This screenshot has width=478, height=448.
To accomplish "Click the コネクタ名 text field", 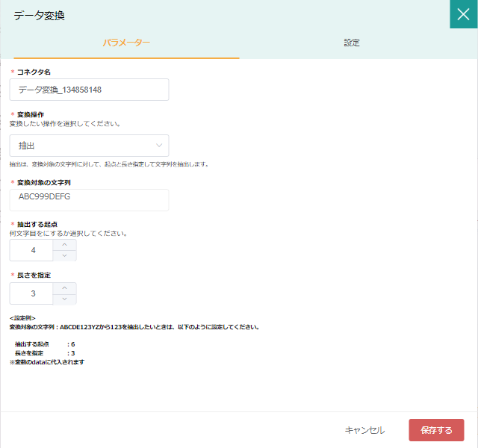I will 89,90.
